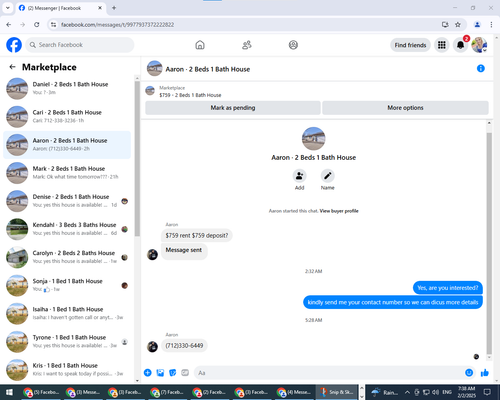Choose a sticker icon
The image size is (500, 400).
[x=173, y=373]
